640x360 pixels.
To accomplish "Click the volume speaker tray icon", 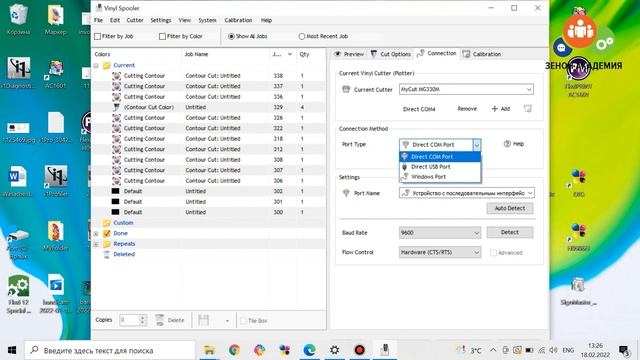I will pyautogui.click(x=553, y=350).
